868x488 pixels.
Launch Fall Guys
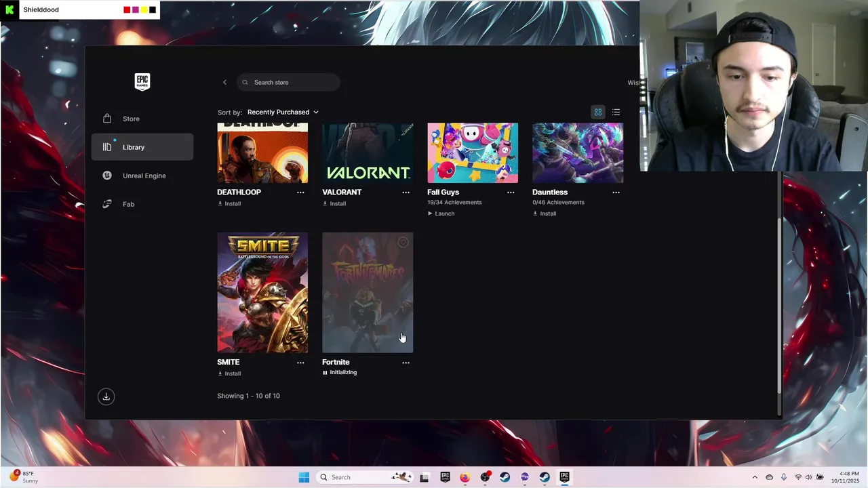point(441,213)
